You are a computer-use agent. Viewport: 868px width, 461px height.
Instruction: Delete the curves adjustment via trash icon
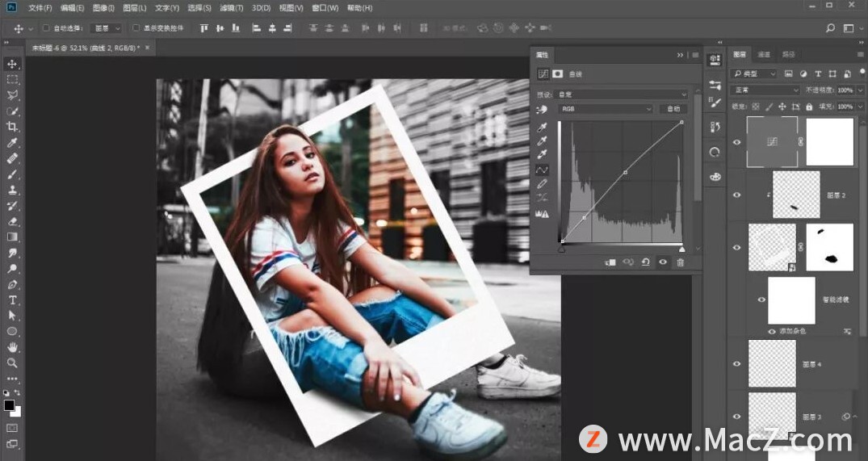[x=681, y=262]
